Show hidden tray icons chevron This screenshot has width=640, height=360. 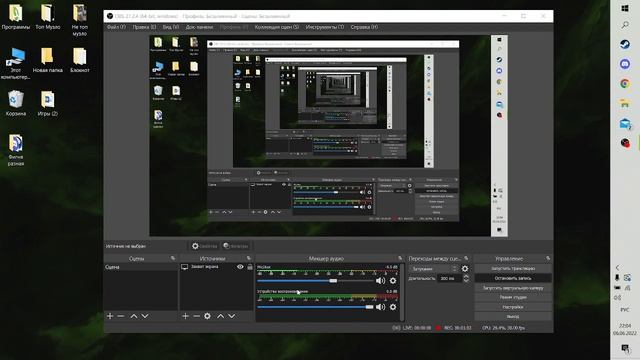pos(617,268)
